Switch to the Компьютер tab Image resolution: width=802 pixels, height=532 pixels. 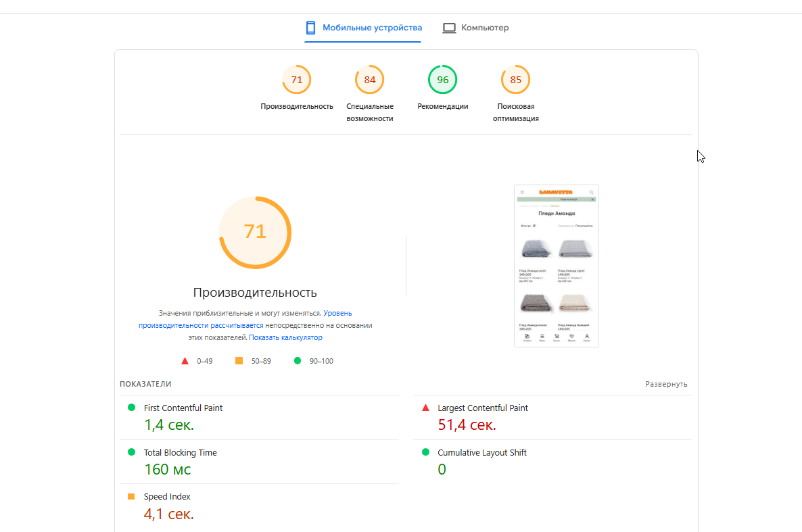[475, 28]
